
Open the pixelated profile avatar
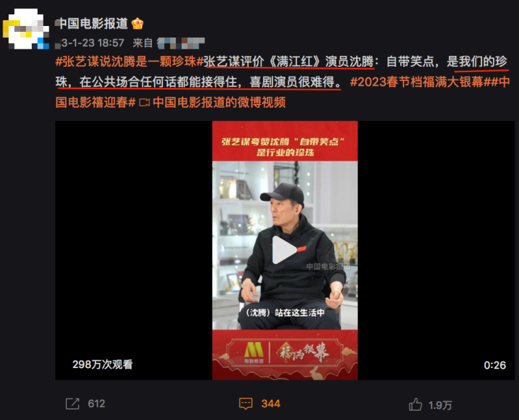(x=26, y=29)
